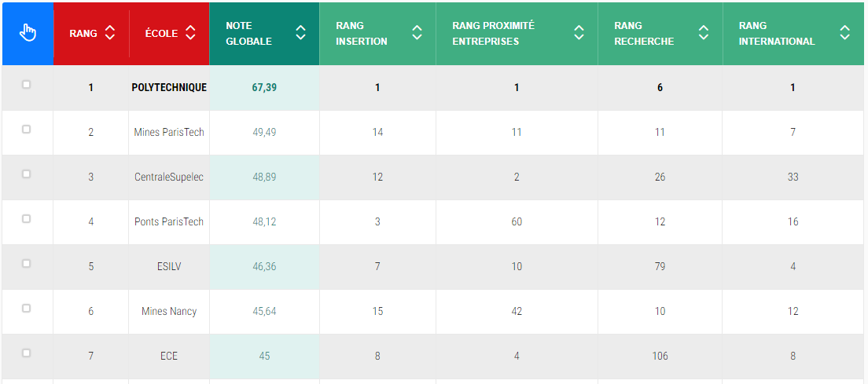
Task: Sort by École column arrows
Action: [x=190, y=33]
